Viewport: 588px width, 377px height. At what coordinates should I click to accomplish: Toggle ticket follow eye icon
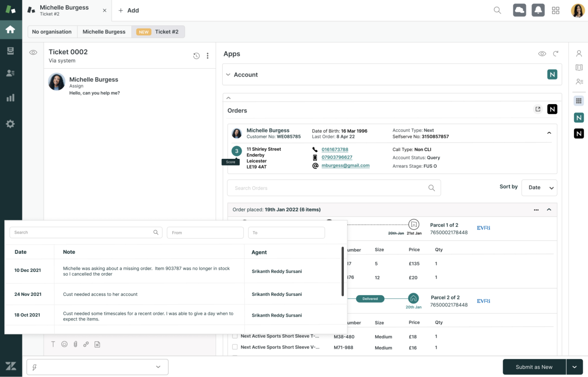33,52
